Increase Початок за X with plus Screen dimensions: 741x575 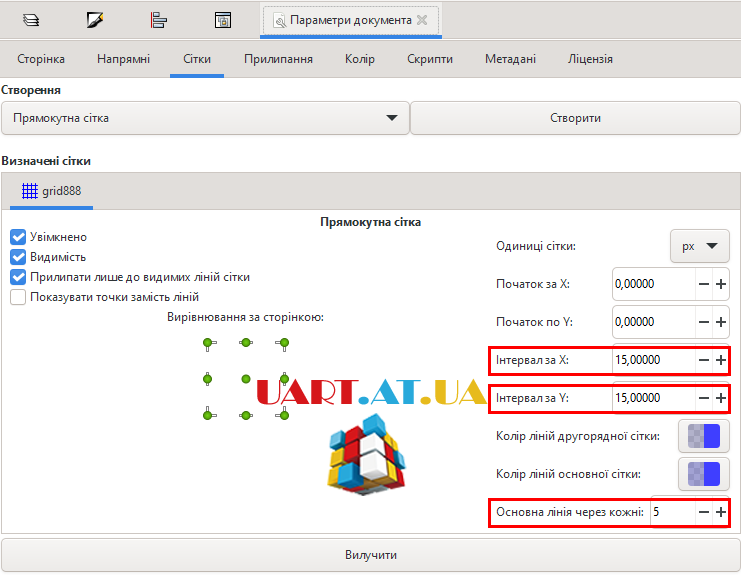[721, 284]
